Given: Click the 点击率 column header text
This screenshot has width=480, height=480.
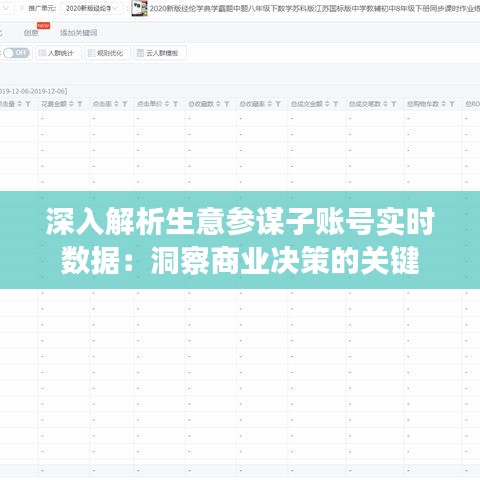Looking at the screenshot, I should point(102,104).
